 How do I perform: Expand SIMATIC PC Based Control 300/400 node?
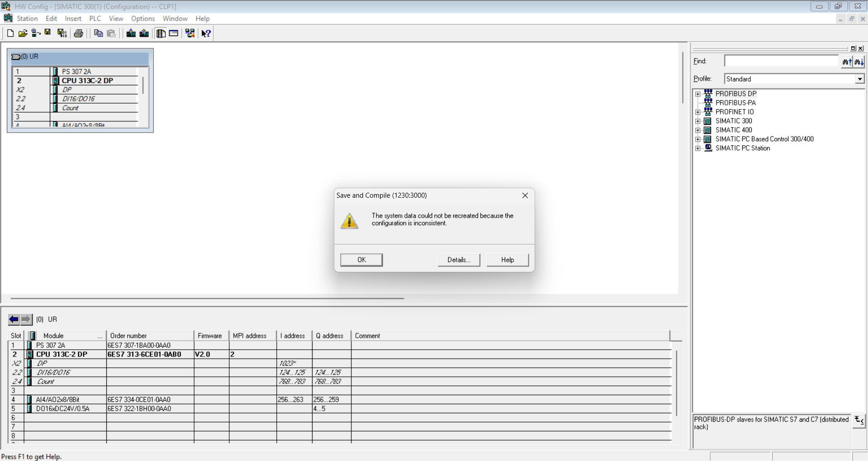(x=698, y=139)
